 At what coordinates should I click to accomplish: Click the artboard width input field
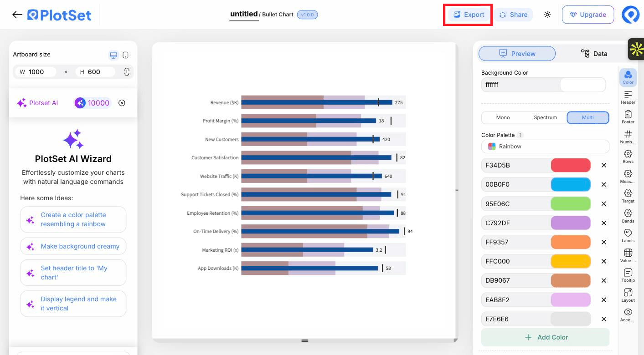pyautogui.click(x=36, y=72)
